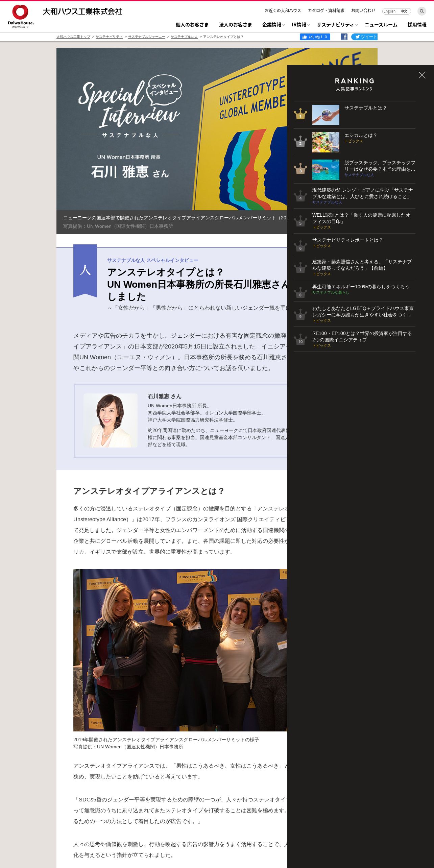Click the rank 4 crown icon
Viewport: 434px width, 868px height.
(x=300, y=196)
